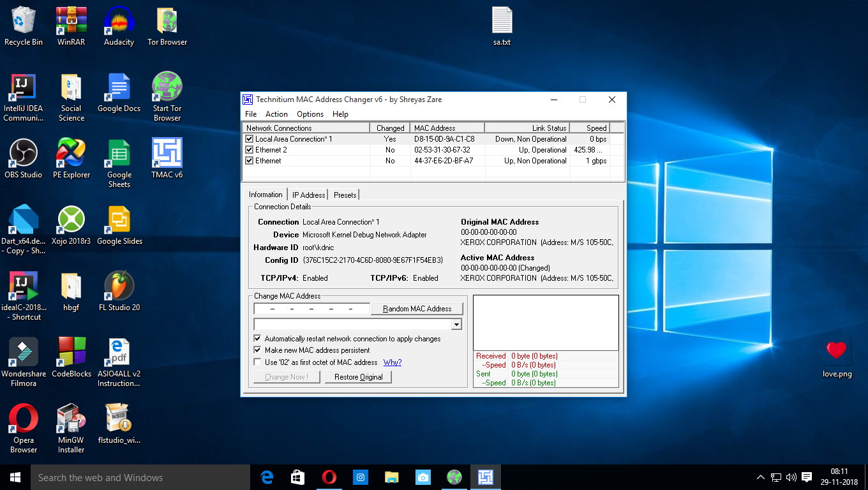Open File Explorer from the taskbar
The width and height of the screenshot is (868, 490).
click(x=391, y=477)
